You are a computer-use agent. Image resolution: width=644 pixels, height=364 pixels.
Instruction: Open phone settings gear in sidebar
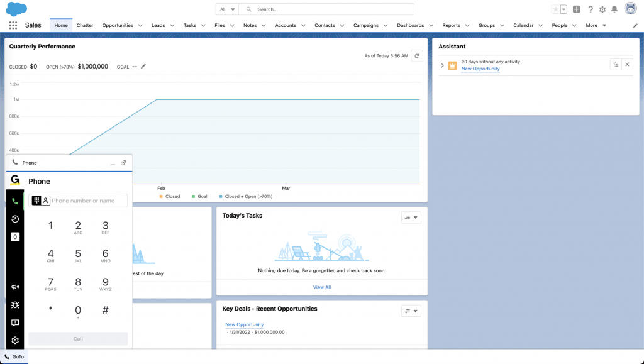15,340
